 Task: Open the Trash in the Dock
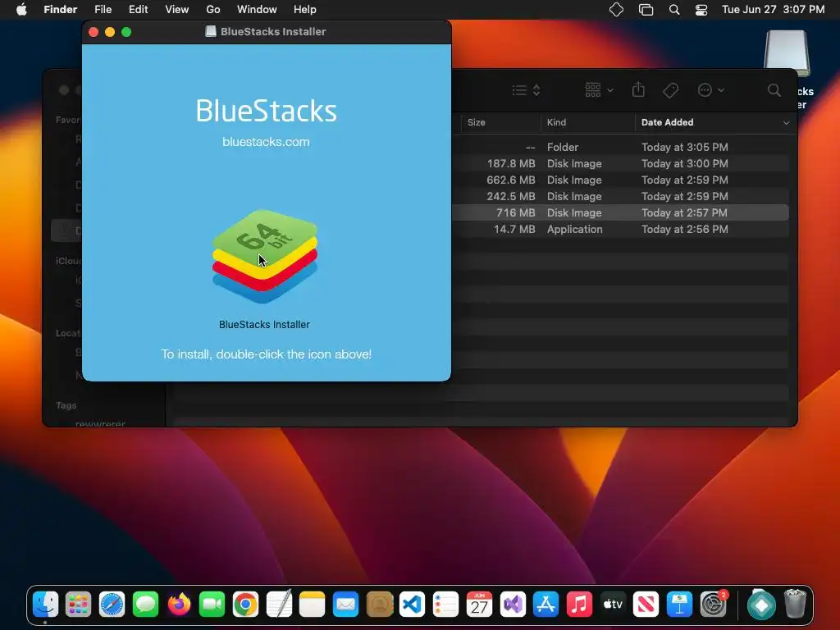coord(795,605)
